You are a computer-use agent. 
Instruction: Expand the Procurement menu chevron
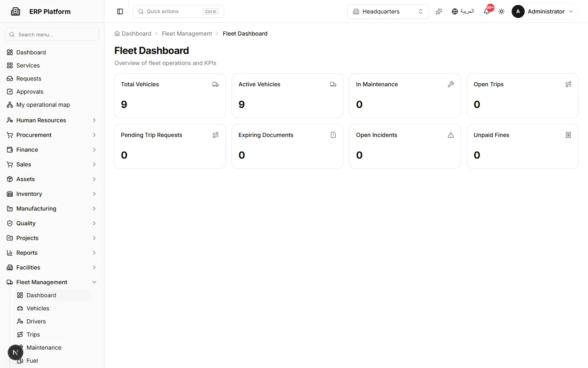pos(94,135)
